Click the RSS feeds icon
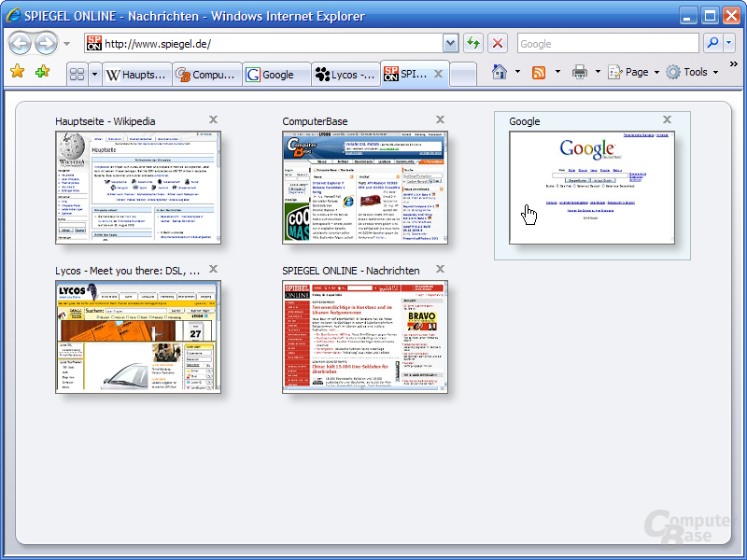The image size is (747, 560). (x=539, y=73)
